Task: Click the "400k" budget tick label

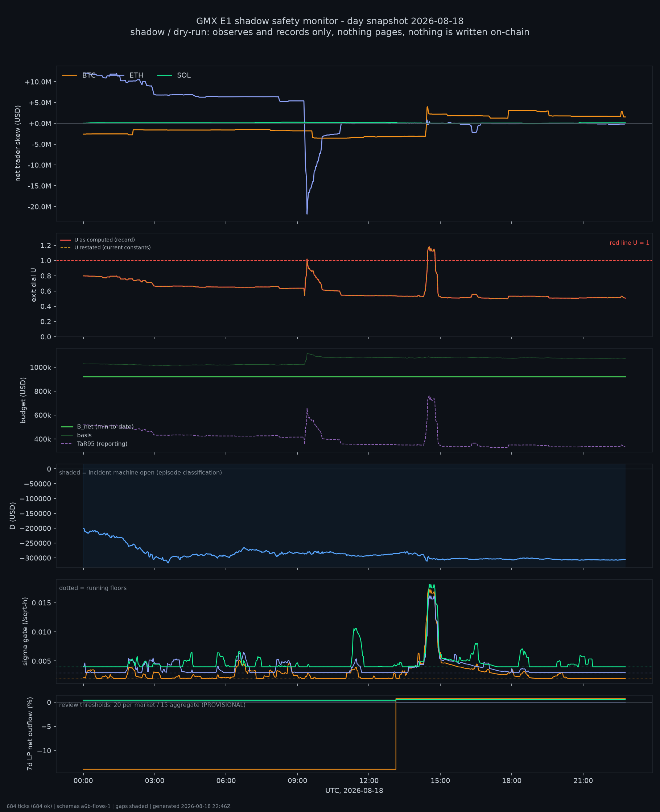Action: point(42,439)
